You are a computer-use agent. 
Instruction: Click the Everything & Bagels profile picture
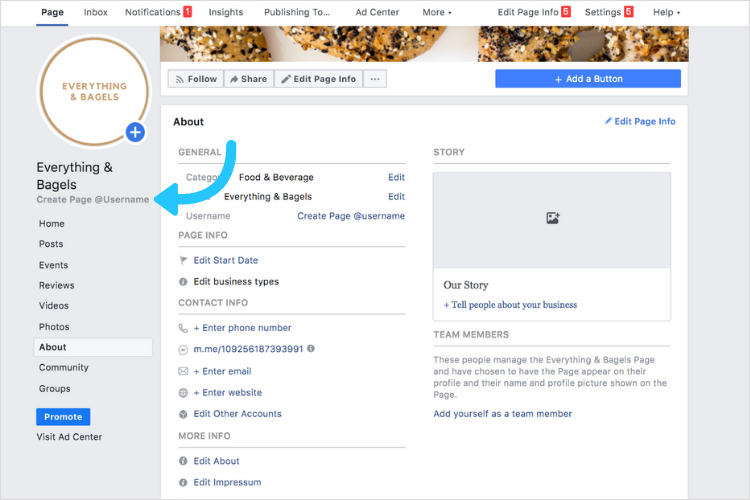(x=94, y=91)
